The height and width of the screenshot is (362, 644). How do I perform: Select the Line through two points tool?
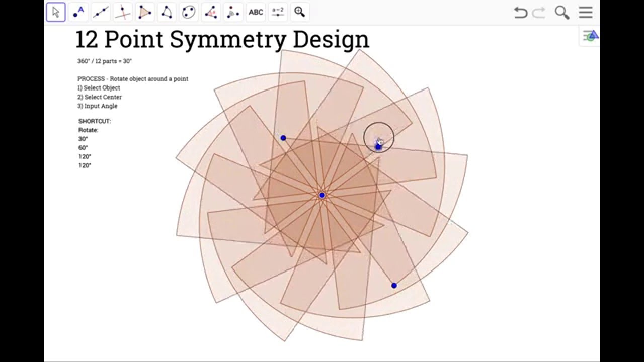[x=101, y=12]
